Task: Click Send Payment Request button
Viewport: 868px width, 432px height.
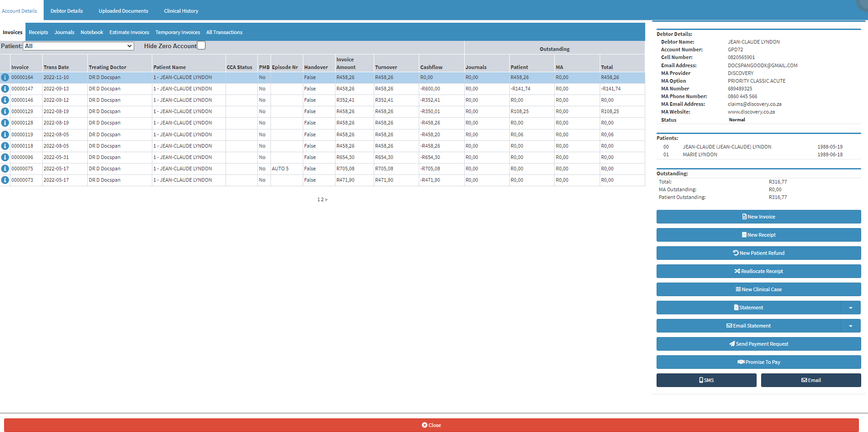Action: click(758, 344)
